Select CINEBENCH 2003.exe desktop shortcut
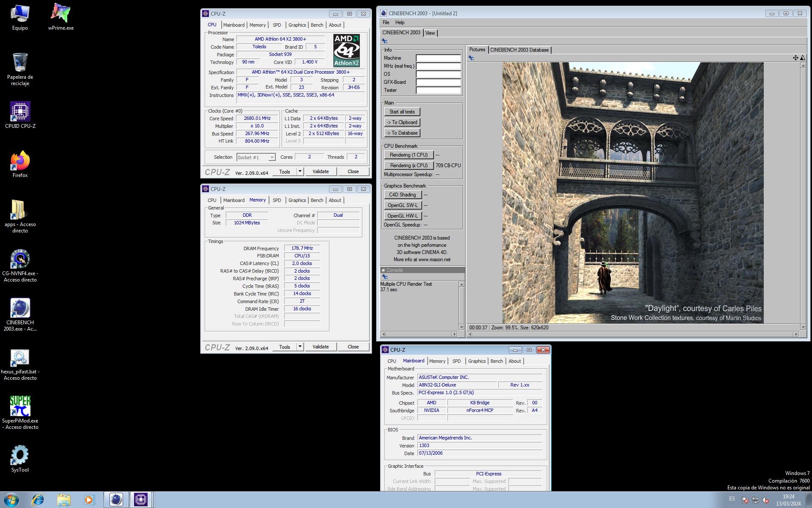This screenshot has width=812, height=508. [20, 315]
